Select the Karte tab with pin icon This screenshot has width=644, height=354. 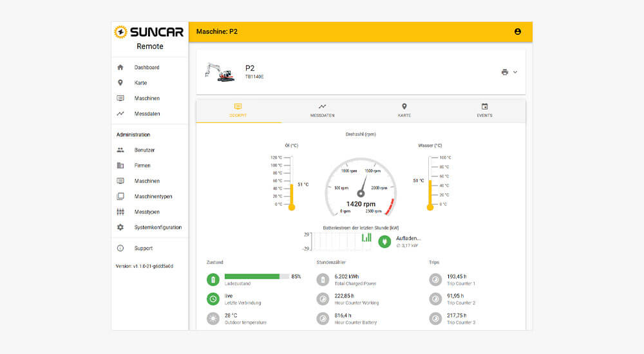coord(404,110)
